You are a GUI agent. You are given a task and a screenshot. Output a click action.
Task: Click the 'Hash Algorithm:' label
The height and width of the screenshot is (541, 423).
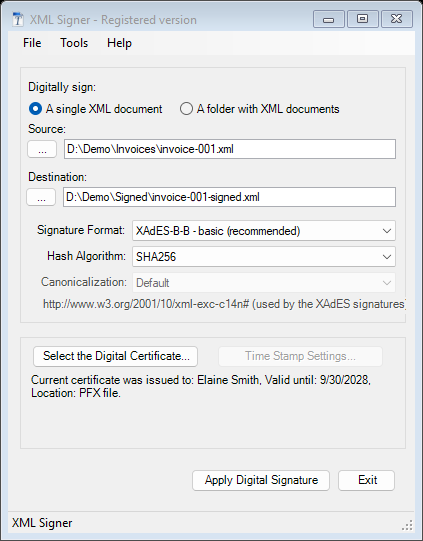click(x=86, y=256)
